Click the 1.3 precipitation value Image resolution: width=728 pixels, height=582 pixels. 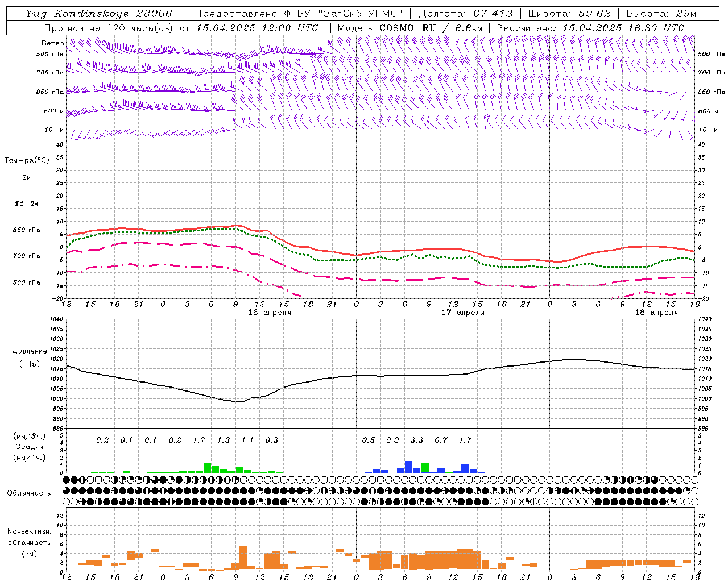tap(224, 440)
